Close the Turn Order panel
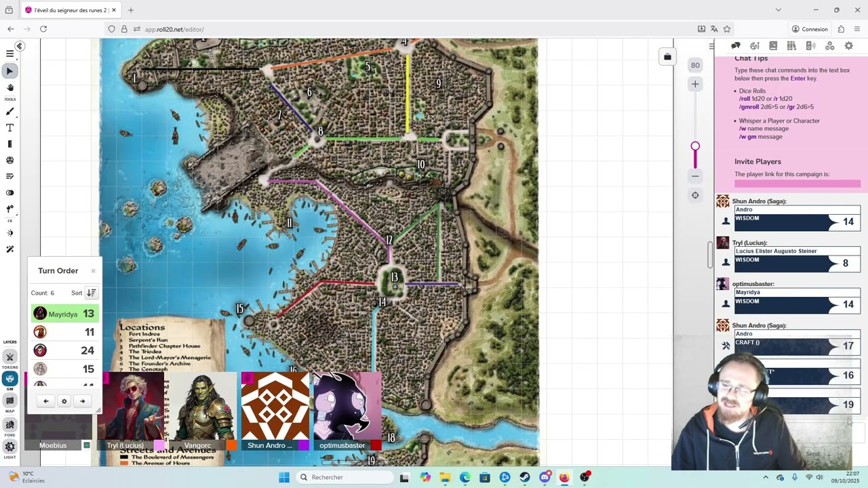This screenshot has height=488, width=868. (x=93, y=271)
